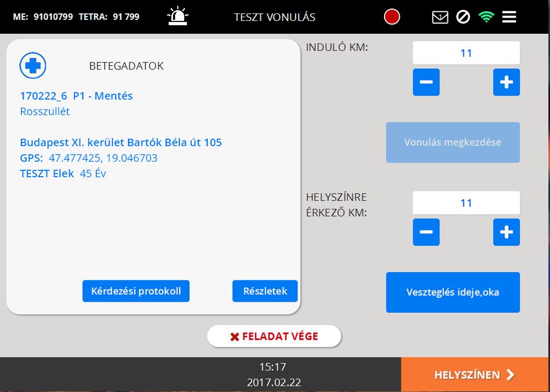The height and width of the screenshot is (392, 550).
Task: Click the date 2017.02.22 in footer
Action: click(274, 382)
